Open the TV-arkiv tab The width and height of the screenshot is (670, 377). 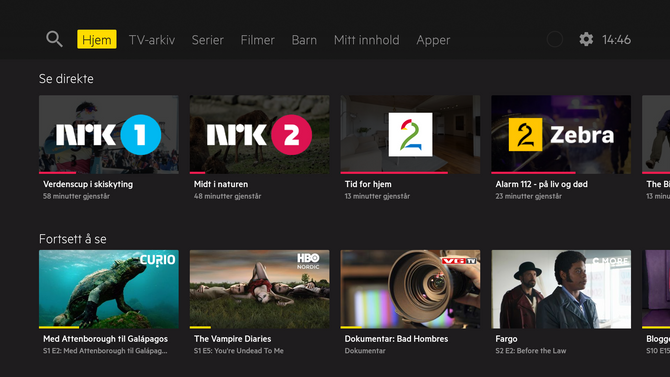coord(152,40)
